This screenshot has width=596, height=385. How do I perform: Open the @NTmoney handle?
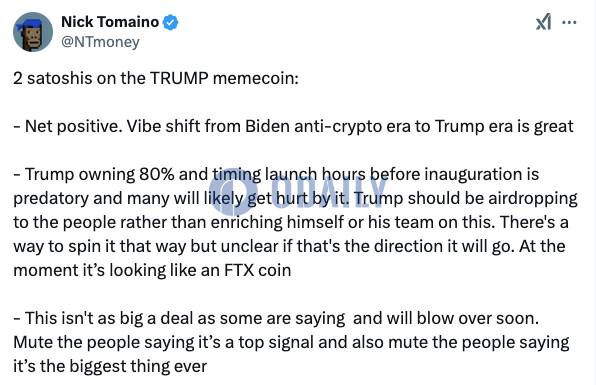100,41
